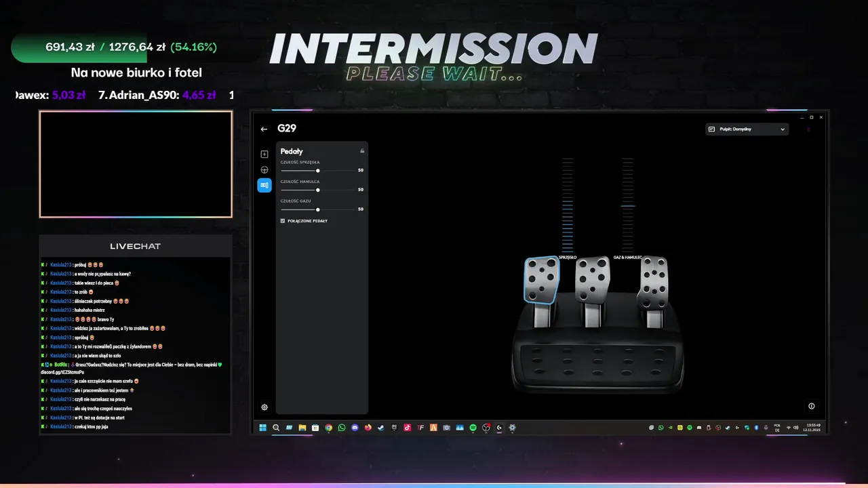Click the Czułość sprzęgła value 50
Viewport: 868px width, 488px height.
pyautogui.click(x=361, y=170)
